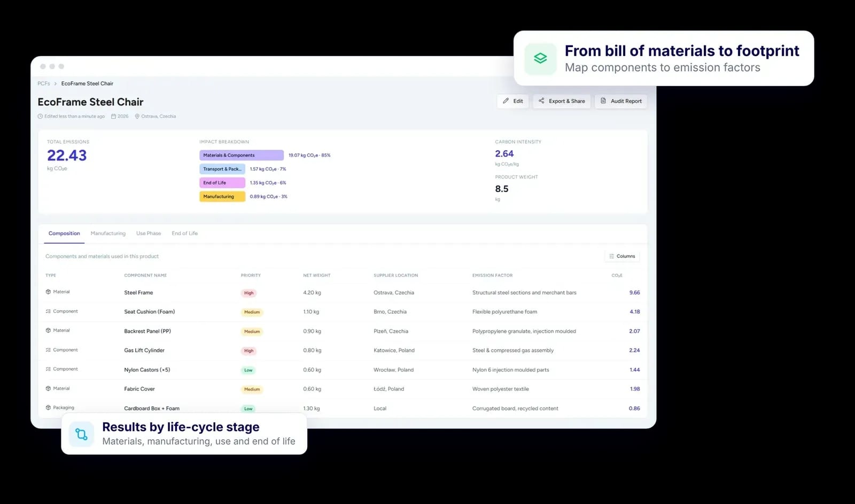Click the pencil icon on the Edit button
The image size is (855, 504).
point(506,101)
